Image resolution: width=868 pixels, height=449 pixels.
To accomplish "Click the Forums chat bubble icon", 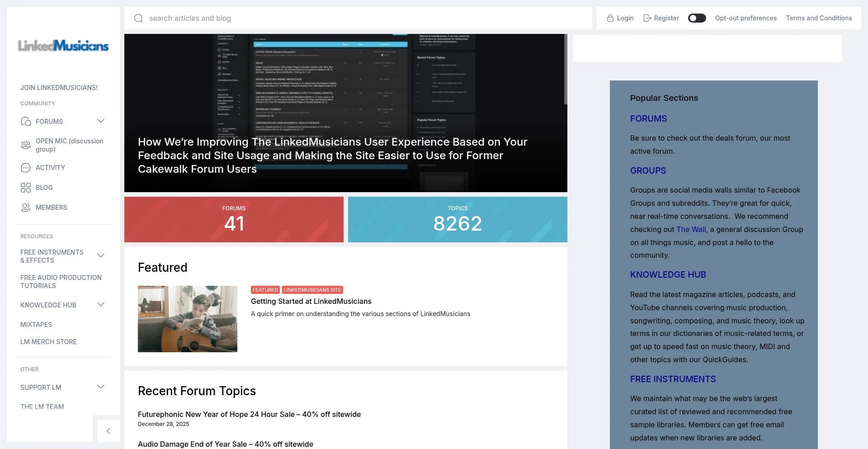I will coord(26,122).
